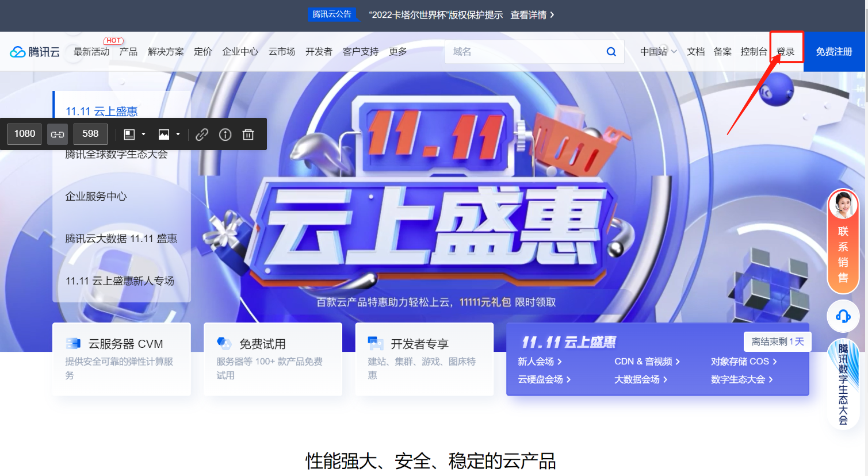Image resolution: width=868 pixels, height=476 pixels.
Task: Open the 最新活动 menu
Action: [x=91, y=52]
